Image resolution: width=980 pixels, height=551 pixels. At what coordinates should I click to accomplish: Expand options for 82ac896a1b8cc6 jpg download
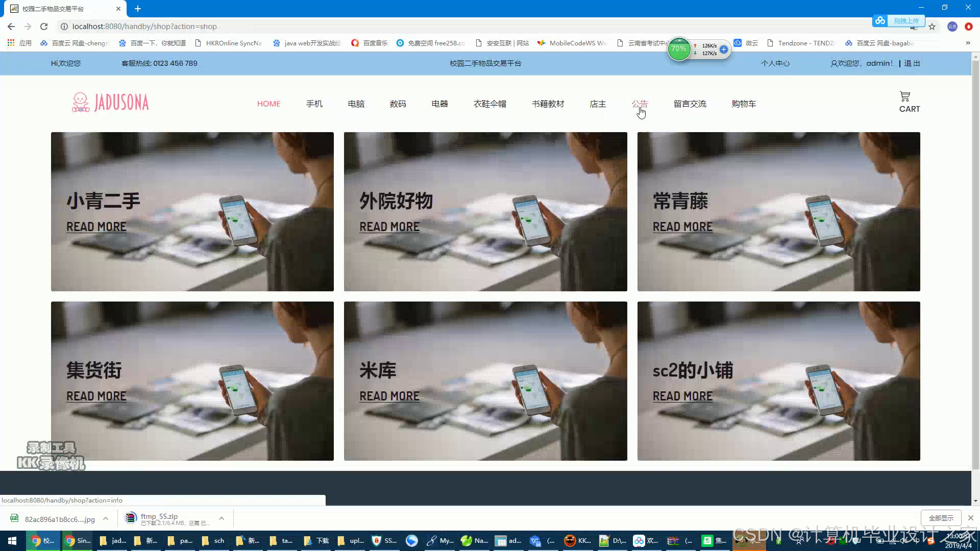[106, 518]
